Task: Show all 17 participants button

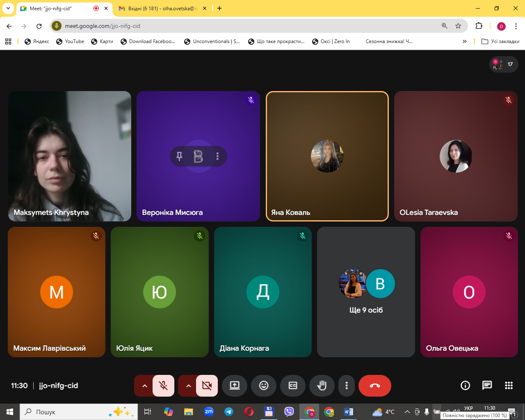Action: tap(504, 64)
